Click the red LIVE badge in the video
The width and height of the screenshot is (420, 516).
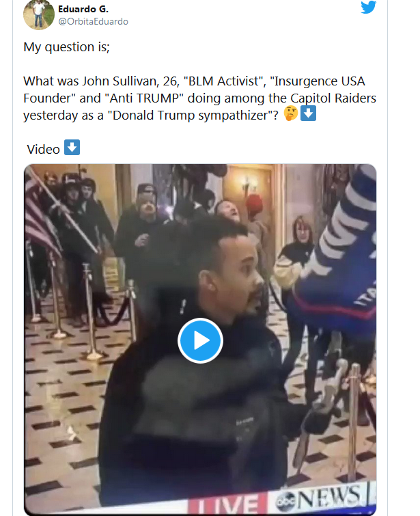(227, 504)
